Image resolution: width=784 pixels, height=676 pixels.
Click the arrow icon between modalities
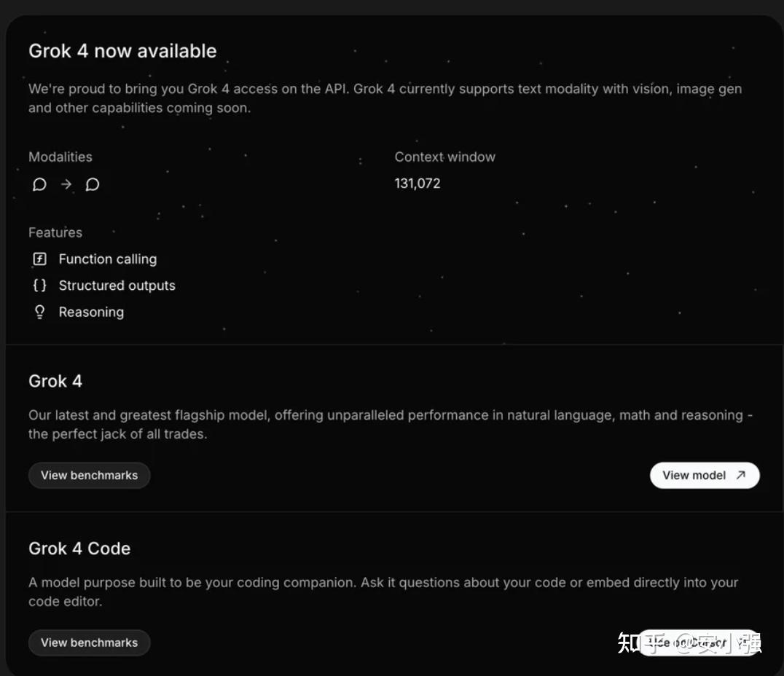pos(66,184)
